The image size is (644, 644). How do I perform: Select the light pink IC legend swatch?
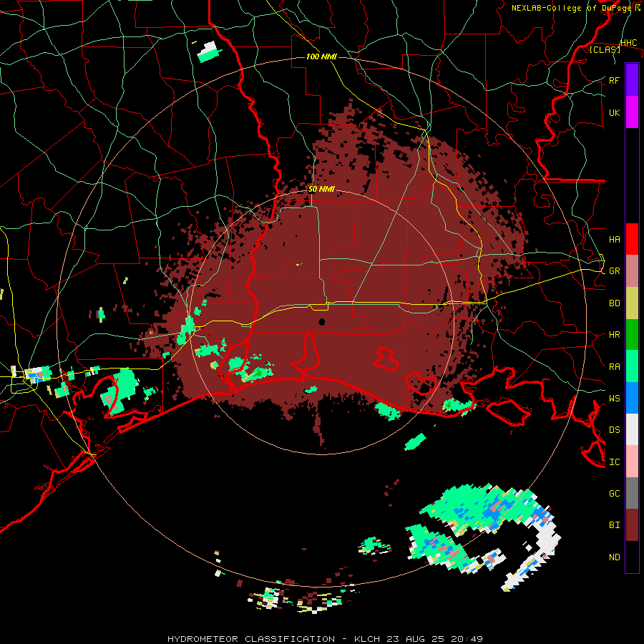point(632,462)
